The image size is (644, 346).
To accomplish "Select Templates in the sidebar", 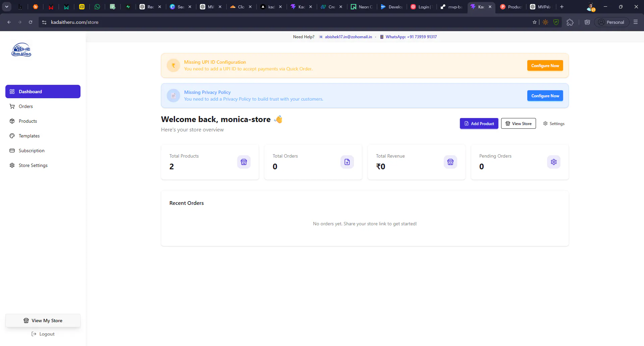I will tap(43, 136).
